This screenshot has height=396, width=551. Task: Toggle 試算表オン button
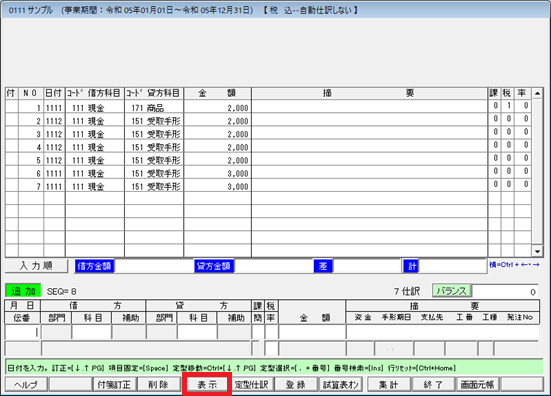click(341, 384)
